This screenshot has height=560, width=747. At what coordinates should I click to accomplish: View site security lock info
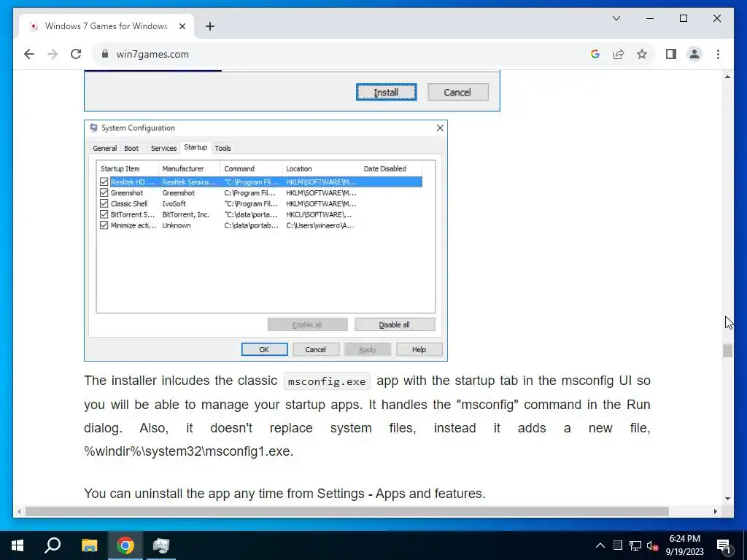pos(105,54)
